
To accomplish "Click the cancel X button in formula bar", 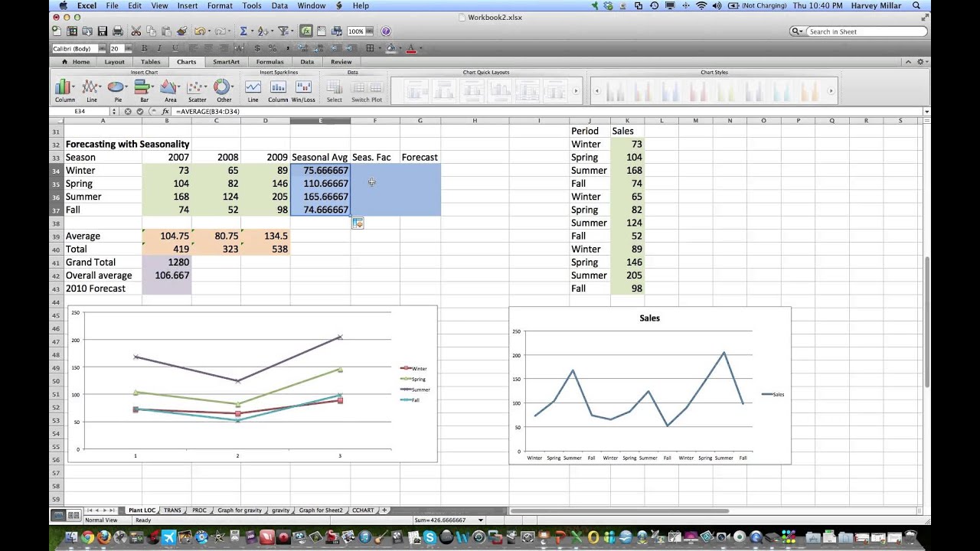I will pyautogui.click(x=128, y=111).
